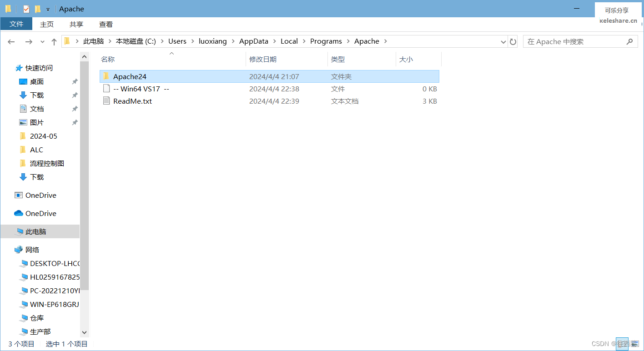
Task: Open the WIN-EP618GRJ network computer
Action: point(55,304)
